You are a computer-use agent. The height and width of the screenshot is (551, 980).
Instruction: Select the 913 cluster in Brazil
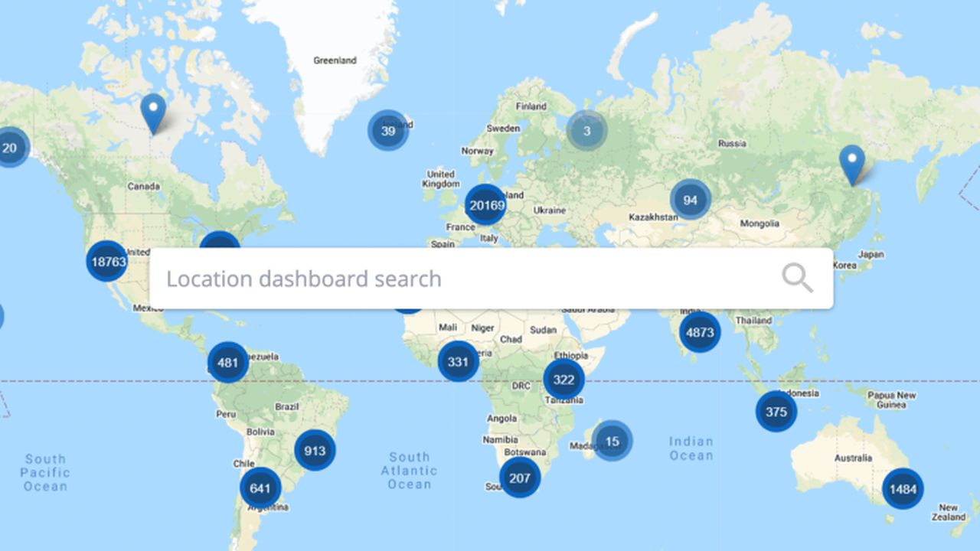(x=315, y=450)
